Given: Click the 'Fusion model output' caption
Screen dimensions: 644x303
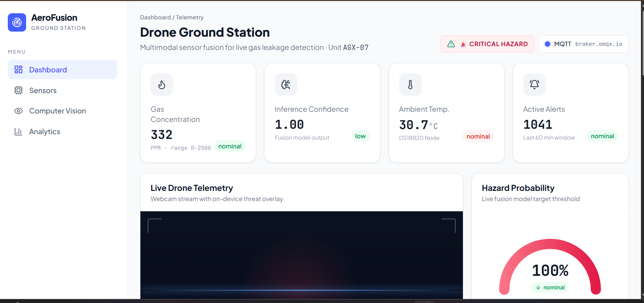Looking at the screenshot, I should click(302, 138).
